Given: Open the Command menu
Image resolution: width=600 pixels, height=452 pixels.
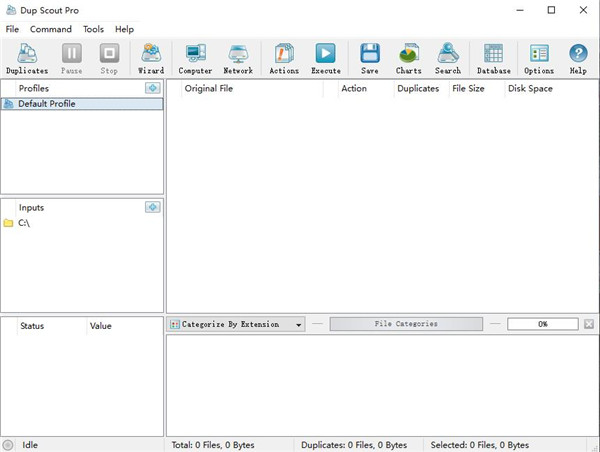Looking at the screenshot, I should pos(50,29).
